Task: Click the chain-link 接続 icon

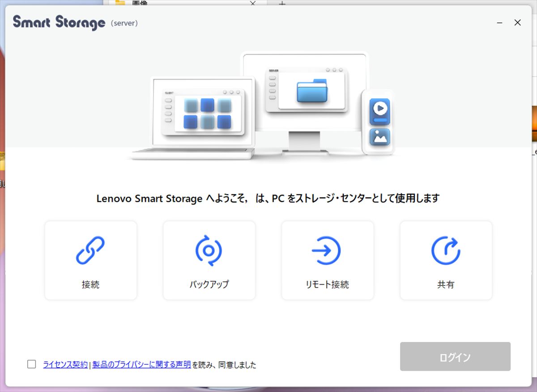Action: click(90, 250)
